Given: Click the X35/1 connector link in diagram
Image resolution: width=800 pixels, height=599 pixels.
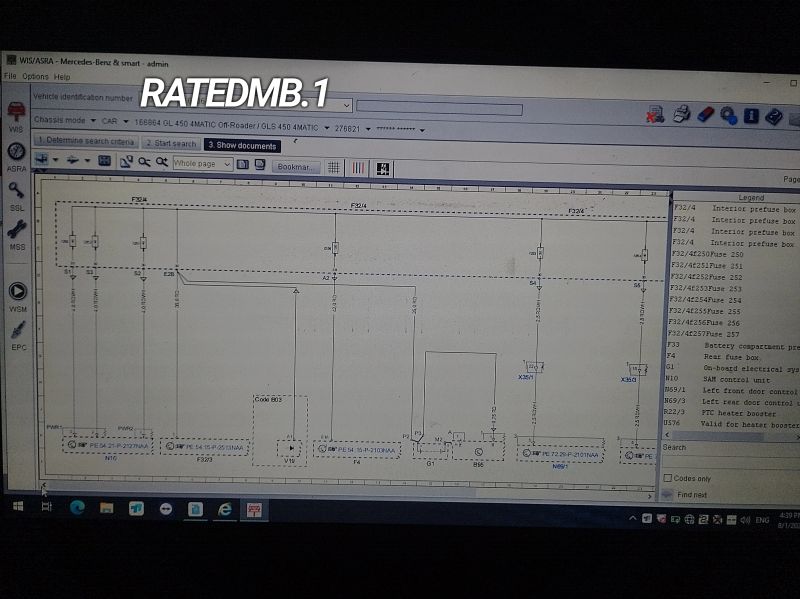Looking at the screenshot, I should pos(525,377).
